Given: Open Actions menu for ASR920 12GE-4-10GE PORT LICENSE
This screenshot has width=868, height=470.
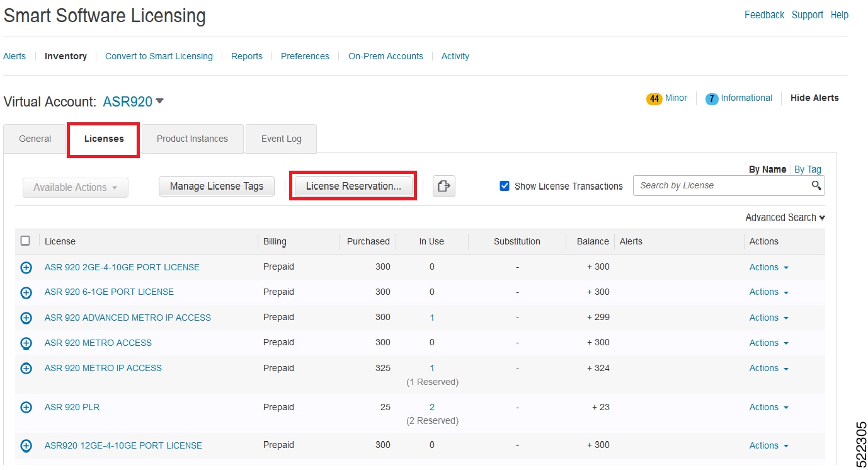Looking at the screenshot, I should click(768, 445).
